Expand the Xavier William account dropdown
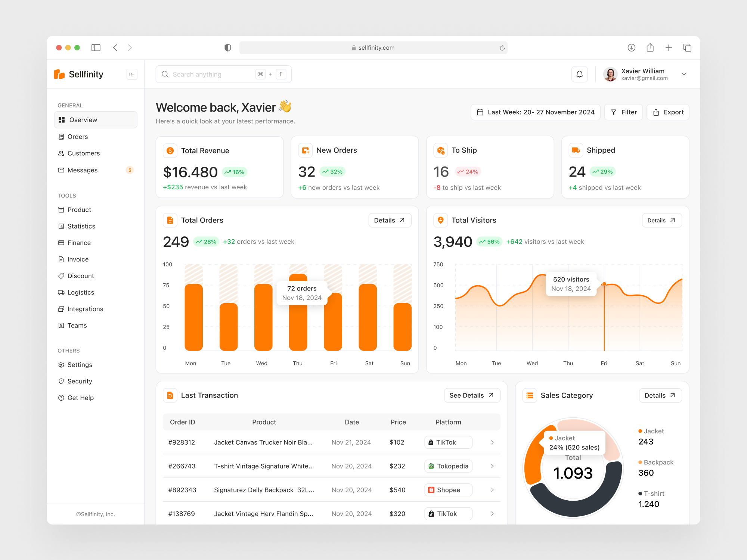 coord(684,74)
